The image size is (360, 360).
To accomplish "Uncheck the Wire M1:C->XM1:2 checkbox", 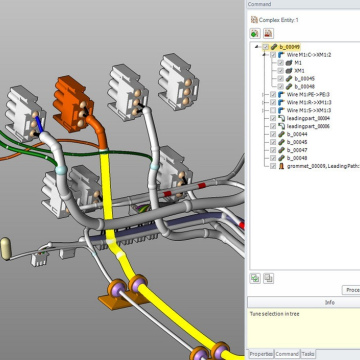I will pyautogui.click(x=273, y=55).
